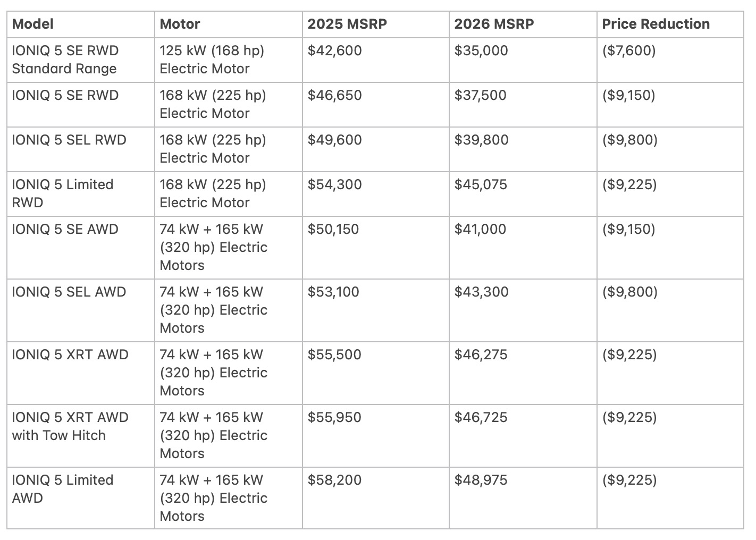This screenshot has height=540, width=756.
Task: Select the IONIQ 5 Limited RWD cell
Action: tap(63, 193)
